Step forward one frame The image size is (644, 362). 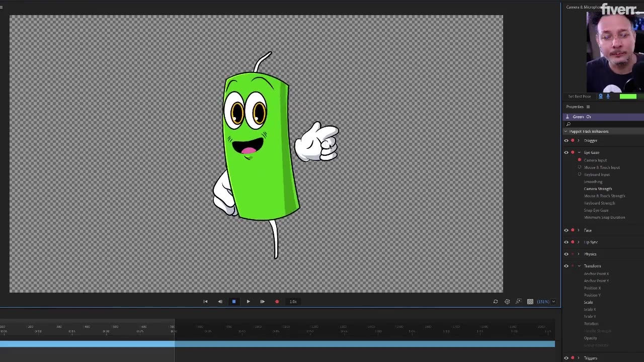(262, 302)
